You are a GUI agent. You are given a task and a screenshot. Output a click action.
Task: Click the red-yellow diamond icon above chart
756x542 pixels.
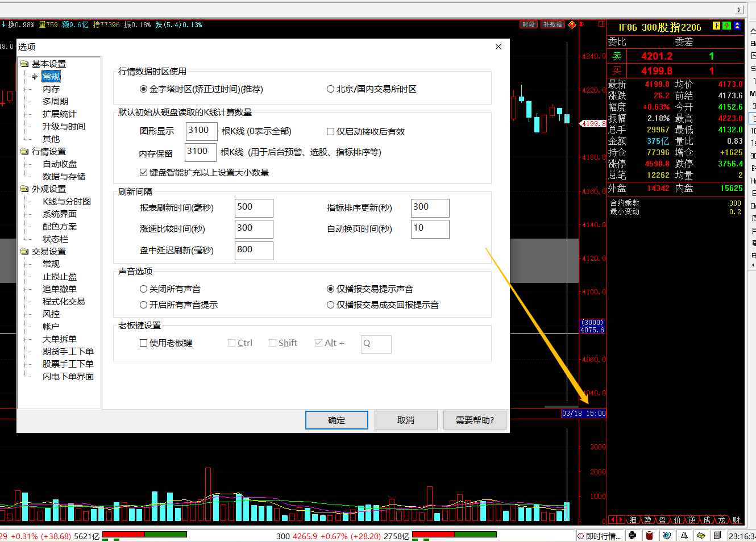click(572, 24)
